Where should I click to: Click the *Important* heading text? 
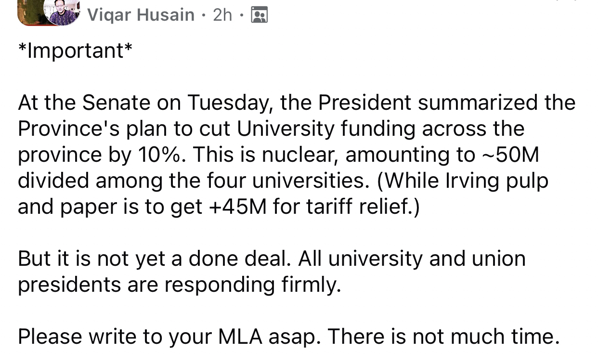click(75, 51)
